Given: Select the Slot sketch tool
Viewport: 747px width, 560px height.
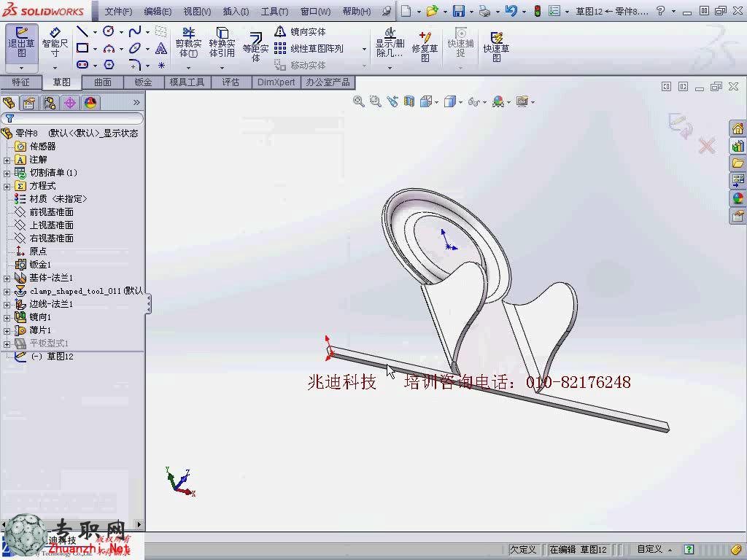Looking at the screenshot, I should (82, 65).
